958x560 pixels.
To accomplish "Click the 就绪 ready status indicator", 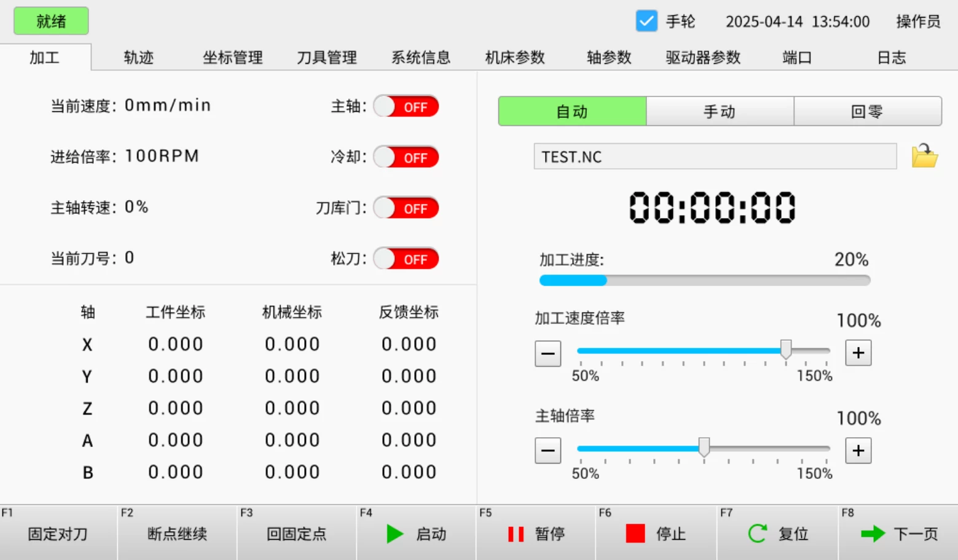I will (x=51, y=21).
